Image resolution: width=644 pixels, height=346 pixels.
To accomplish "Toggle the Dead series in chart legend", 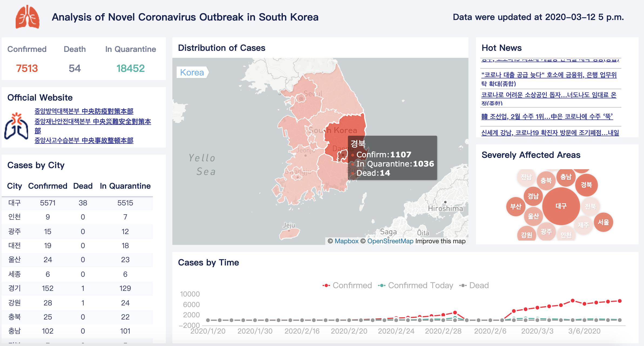I will 474,285.
